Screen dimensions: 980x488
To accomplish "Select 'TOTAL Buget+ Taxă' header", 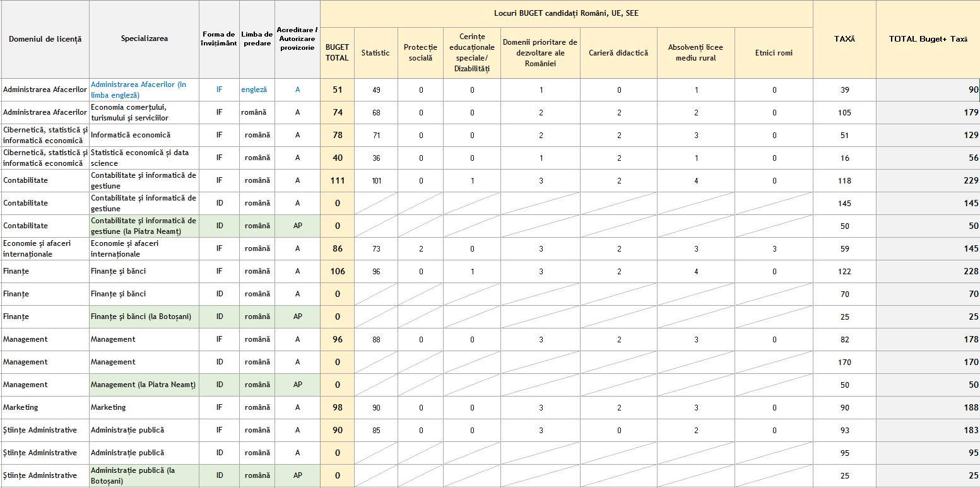I will 928,39.
